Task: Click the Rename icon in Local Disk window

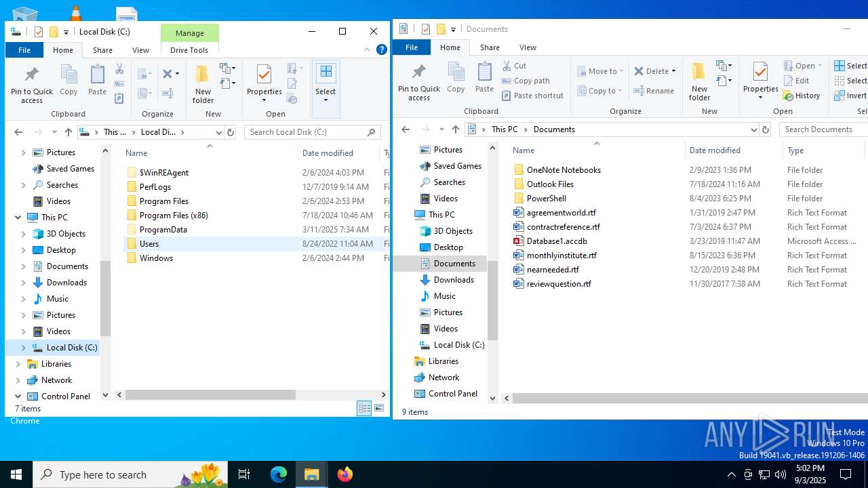Action: pyautogui.click(x=168, y=93)
